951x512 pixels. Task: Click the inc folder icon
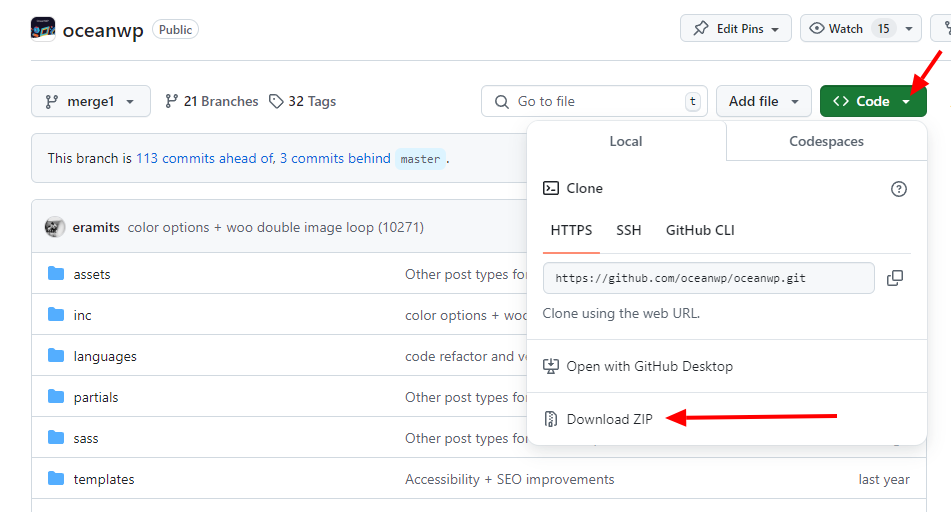[x=56, y=314]
